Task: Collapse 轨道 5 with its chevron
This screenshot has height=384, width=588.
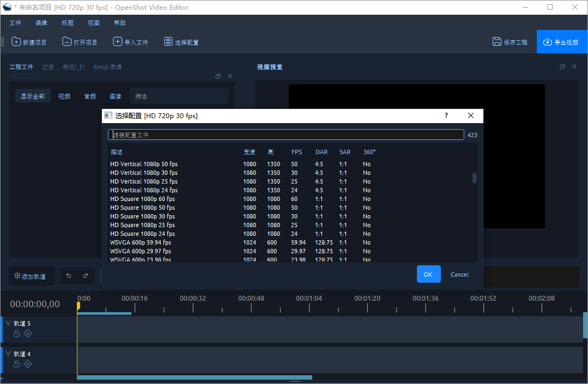Action: coord(8,322)
